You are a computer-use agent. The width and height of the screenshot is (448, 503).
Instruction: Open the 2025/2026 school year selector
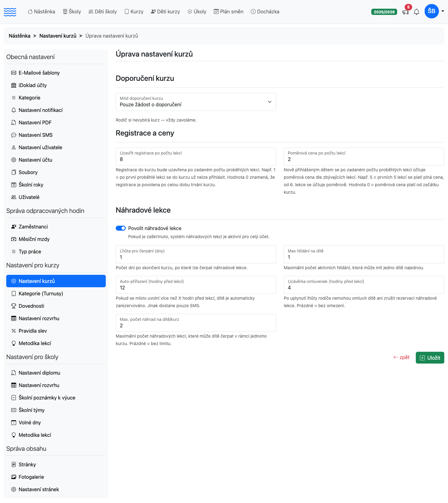[384, 12]
